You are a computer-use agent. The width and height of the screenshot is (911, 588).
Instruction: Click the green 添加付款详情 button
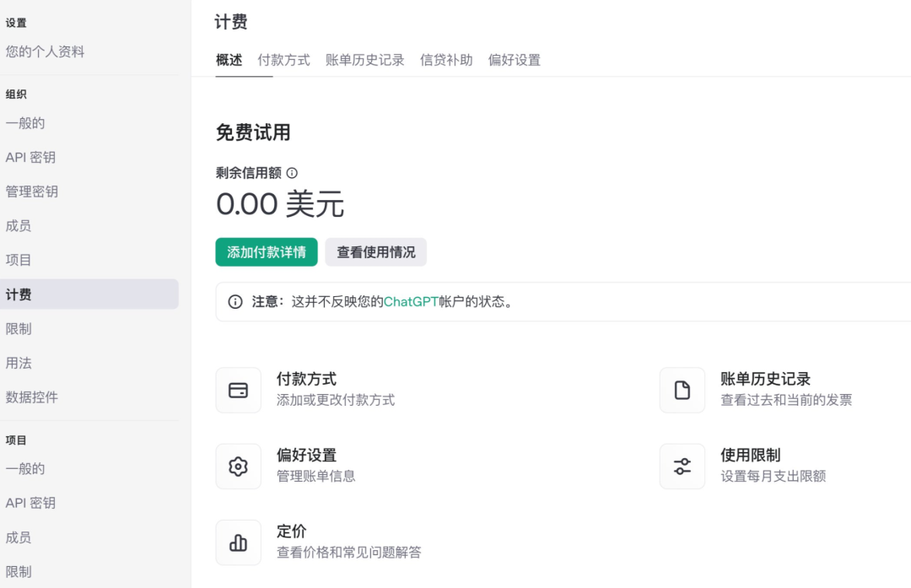coord(266,252)
